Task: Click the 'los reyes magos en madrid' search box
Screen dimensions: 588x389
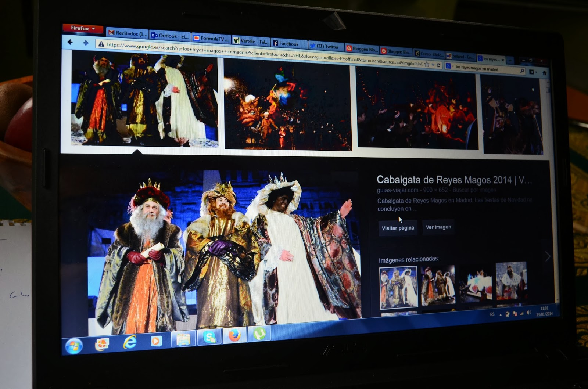Action: pos(485,69)
